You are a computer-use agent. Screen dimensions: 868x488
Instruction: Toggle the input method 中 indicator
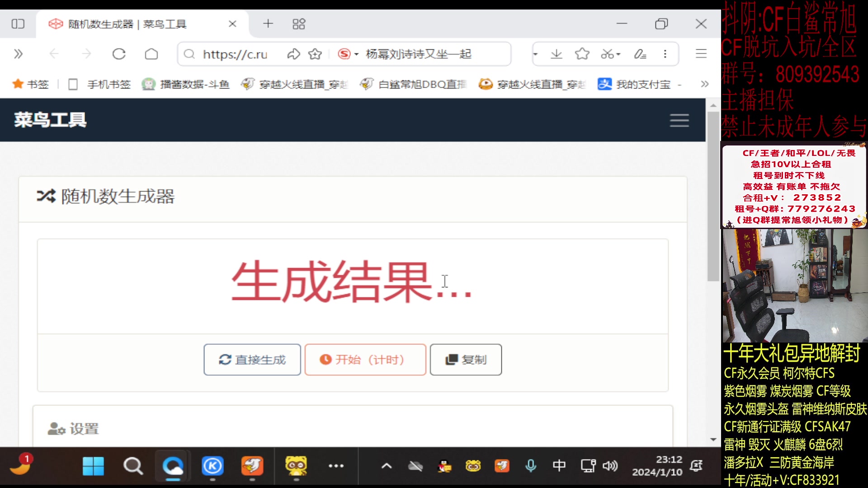point(559,466)
